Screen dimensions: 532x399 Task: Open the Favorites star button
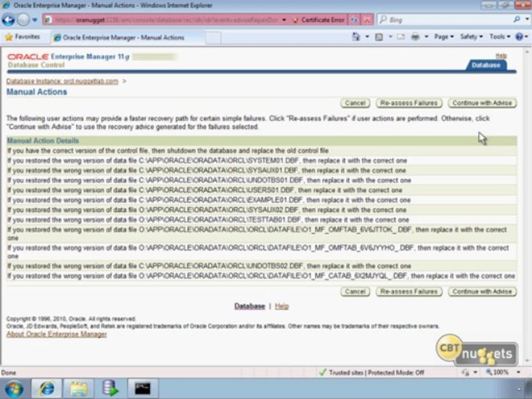(x=22, y=37)
